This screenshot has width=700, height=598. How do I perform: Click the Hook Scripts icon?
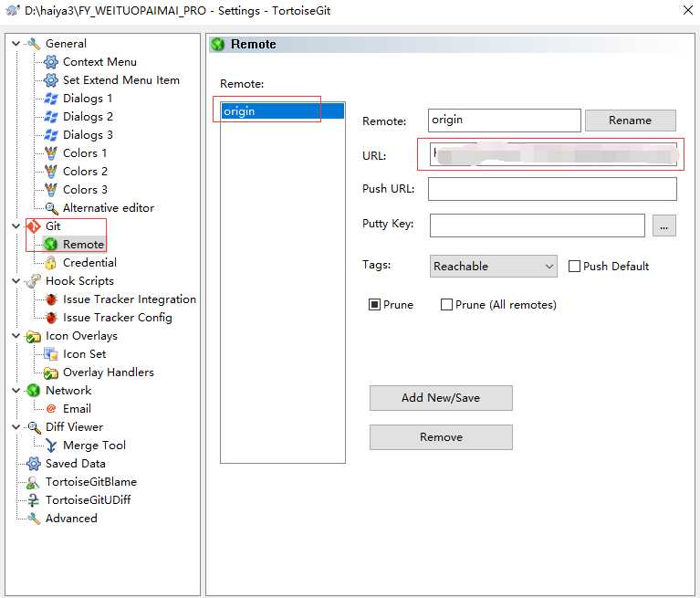click(34, 281)
